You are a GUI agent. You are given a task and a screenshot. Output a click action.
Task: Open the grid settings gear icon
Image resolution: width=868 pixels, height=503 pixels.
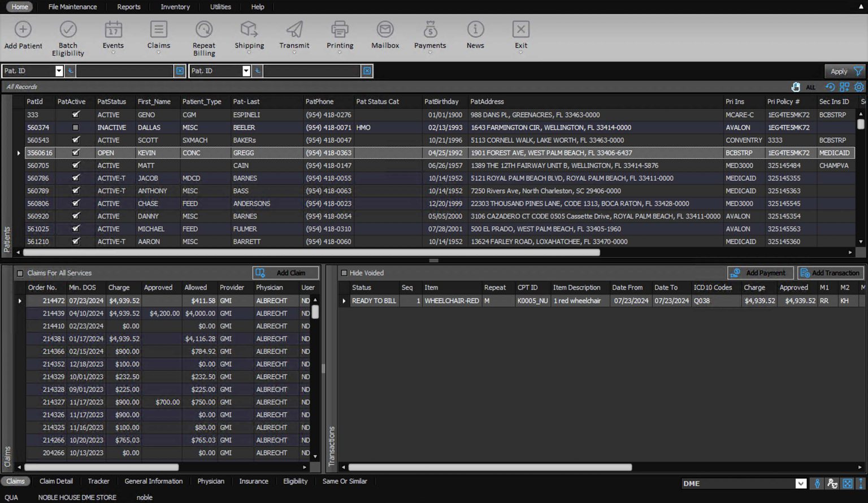pos(859,87)
